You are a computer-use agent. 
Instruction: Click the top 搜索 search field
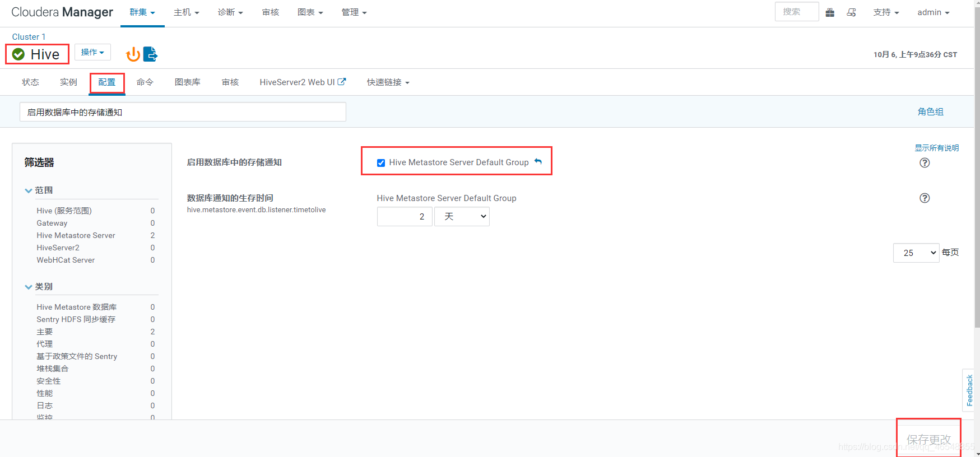tap(797, 12)
